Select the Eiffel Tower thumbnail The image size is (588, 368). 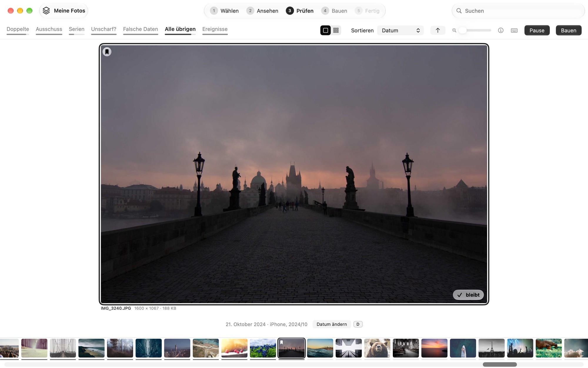(492, 348)
